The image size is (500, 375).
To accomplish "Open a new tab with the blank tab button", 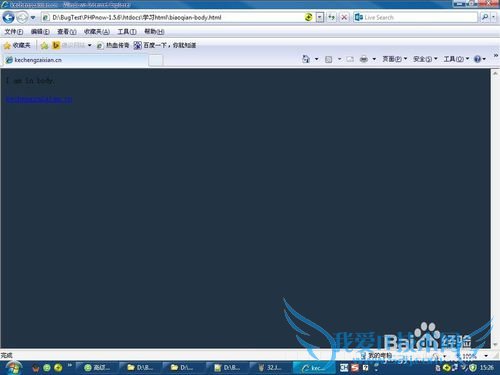I will (x=155, y=60).
